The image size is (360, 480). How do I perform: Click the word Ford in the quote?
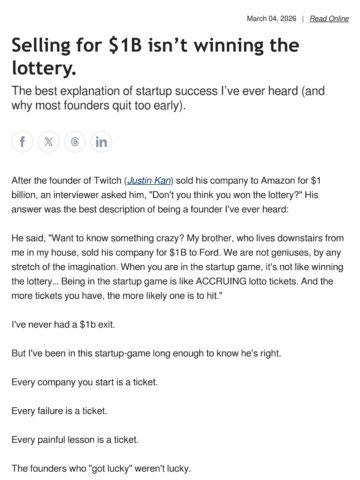210,252
